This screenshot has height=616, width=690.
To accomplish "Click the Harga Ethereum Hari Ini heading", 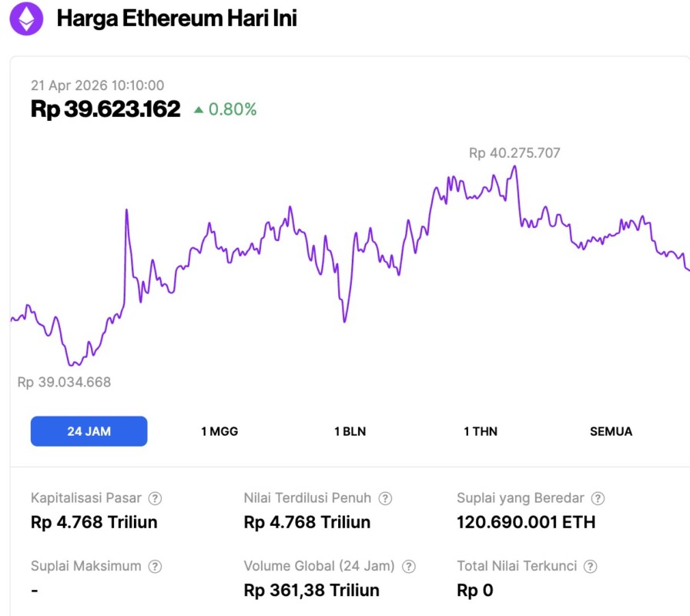I will pyautogui.click(x=176, y=19).
